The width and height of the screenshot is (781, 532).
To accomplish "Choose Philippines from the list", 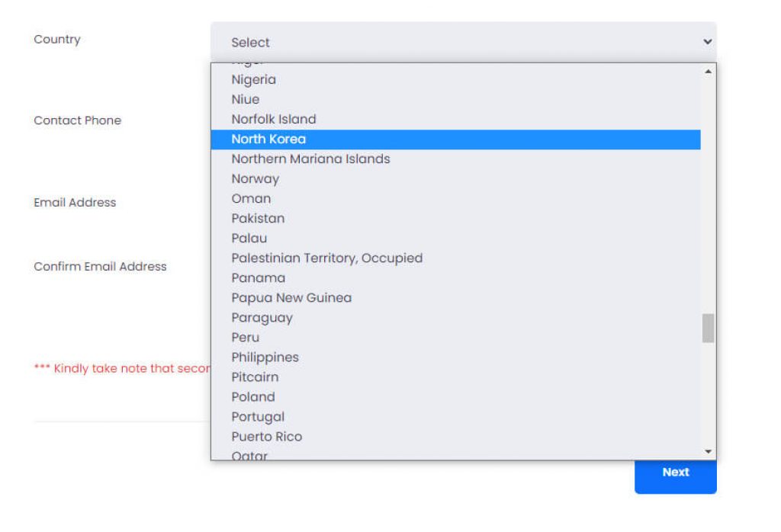I will pos(265,357).
